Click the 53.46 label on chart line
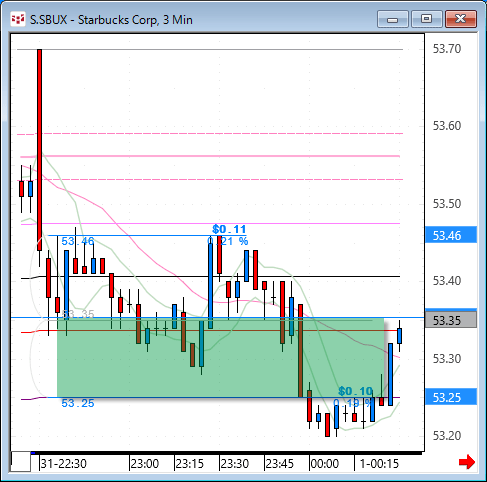This screenshot has height=482, width=487. pos(78,241)
